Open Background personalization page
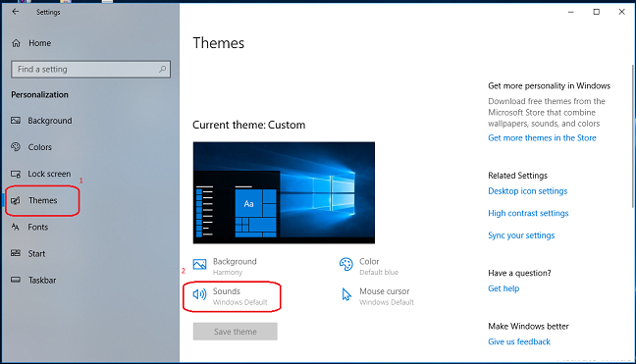This screenshot has height=364, width=636. point(50,121)
